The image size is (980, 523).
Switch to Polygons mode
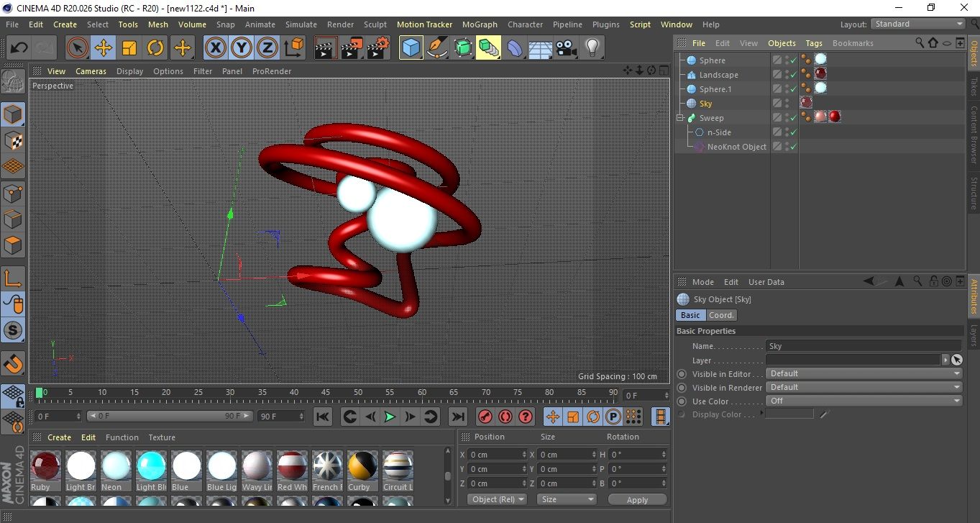pyautogui.click(x=13, y=245)
